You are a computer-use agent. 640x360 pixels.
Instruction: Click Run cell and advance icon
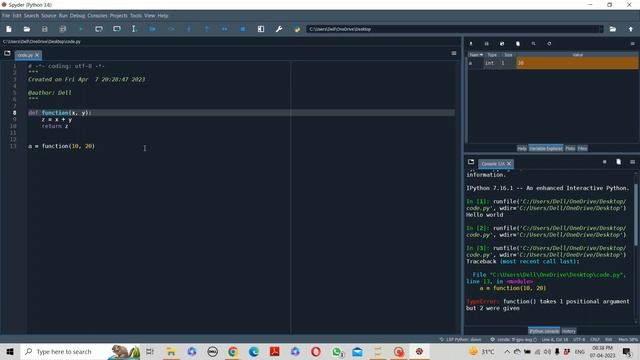(117, 29)
